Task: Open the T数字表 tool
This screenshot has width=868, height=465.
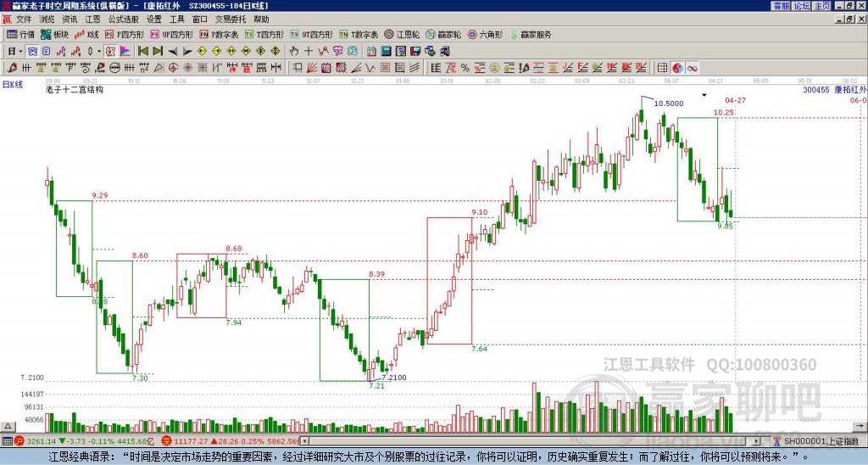Action: (359, 34)
